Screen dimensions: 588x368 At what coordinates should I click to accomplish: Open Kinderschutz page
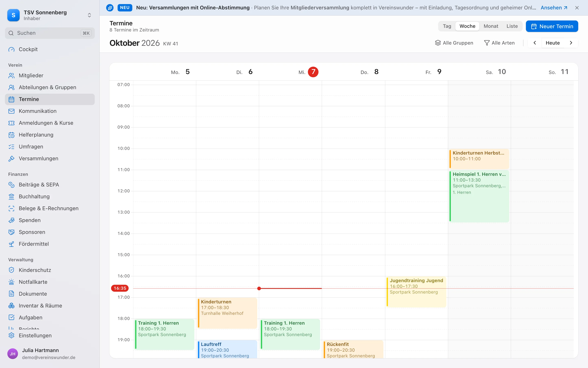tap(50, 270)
